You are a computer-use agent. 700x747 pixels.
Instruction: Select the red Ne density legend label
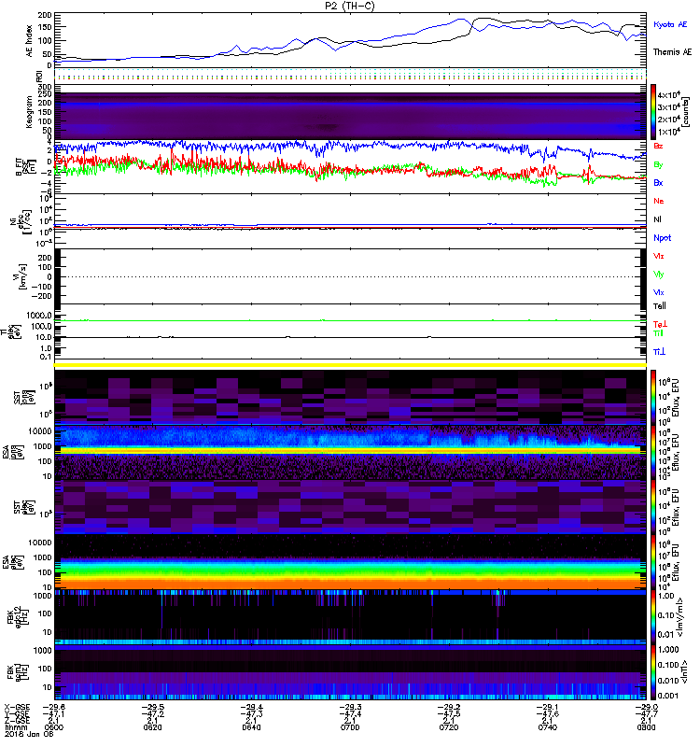point(659,201)
